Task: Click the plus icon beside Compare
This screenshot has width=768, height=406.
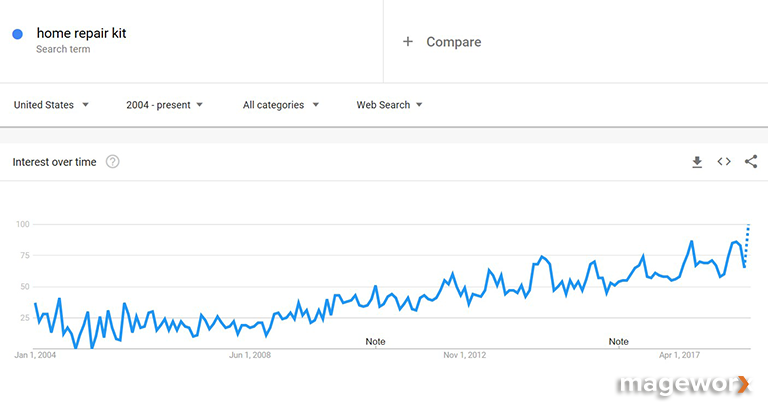Action: coord(407,42)
